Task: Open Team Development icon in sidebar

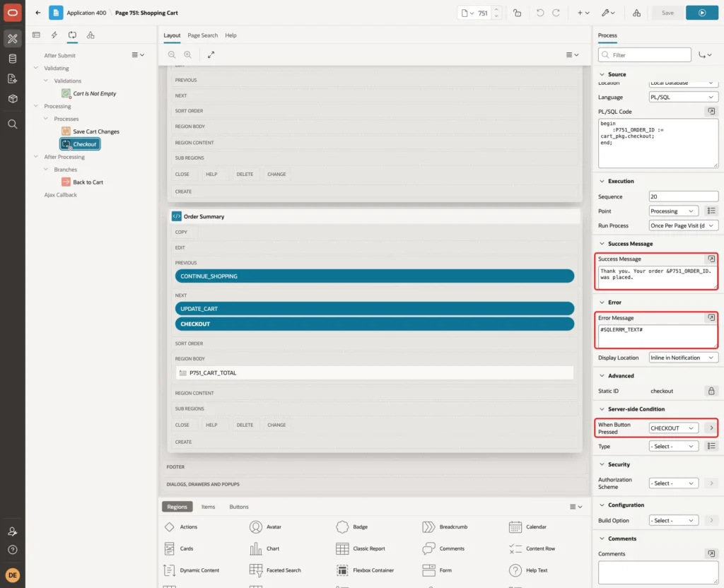Action: pyautogui.click(x=13, y=79)
